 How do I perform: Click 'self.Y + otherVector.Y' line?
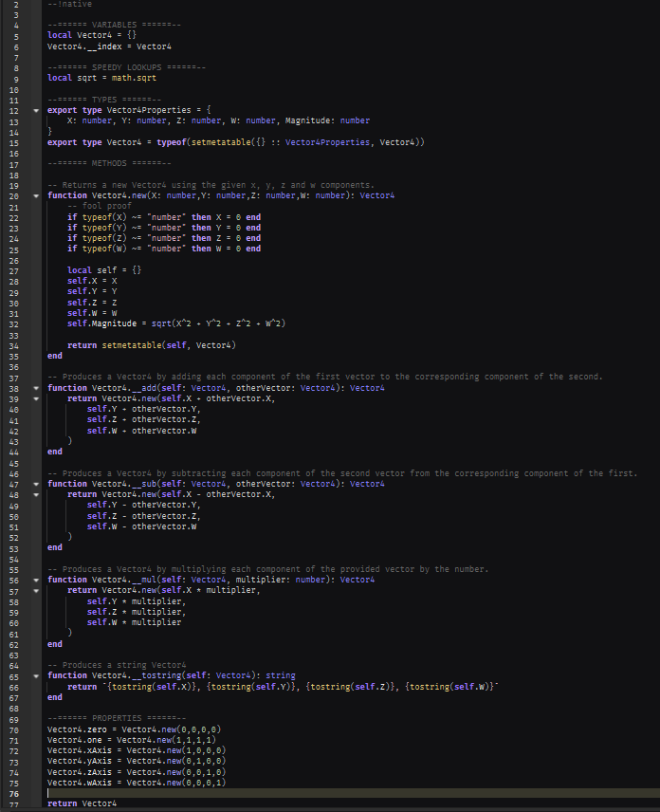coord(144,409)
